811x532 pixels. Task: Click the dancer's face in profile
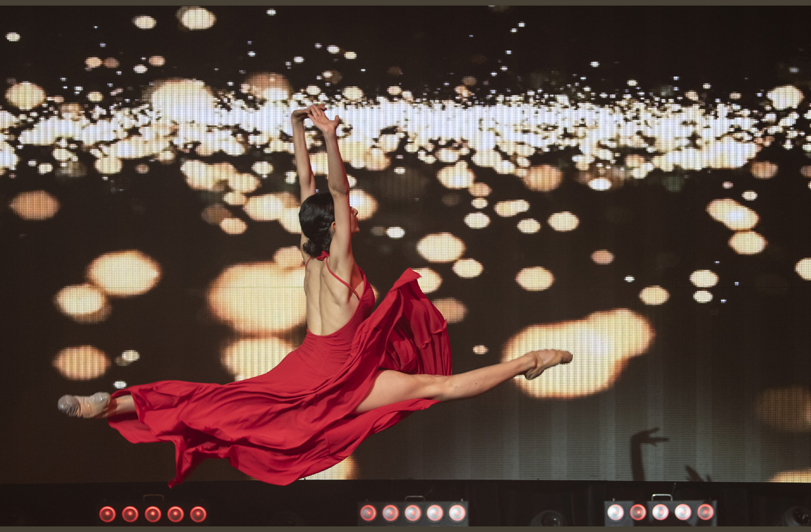(x=353, y=218)
